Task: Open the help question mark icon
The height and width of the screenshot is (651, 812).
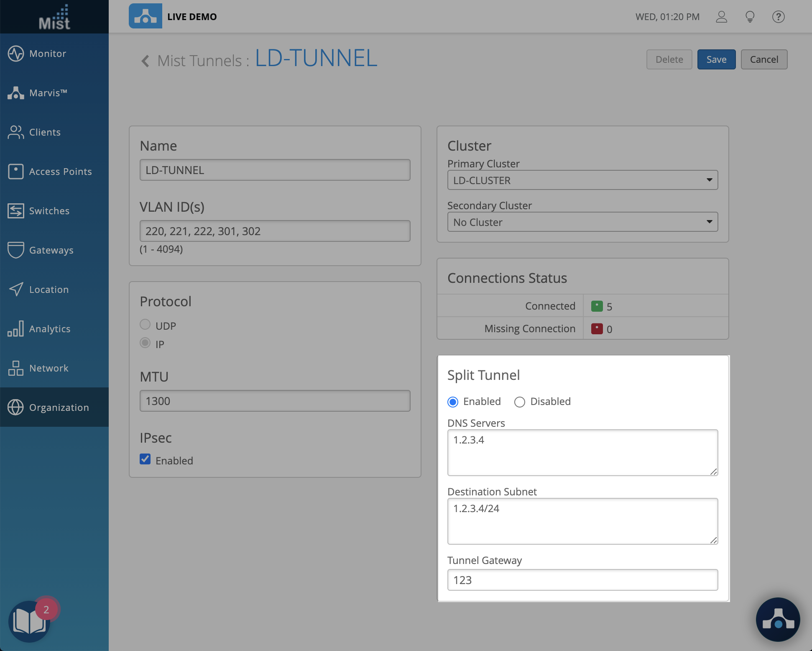Action: click(x=778, y=17)
